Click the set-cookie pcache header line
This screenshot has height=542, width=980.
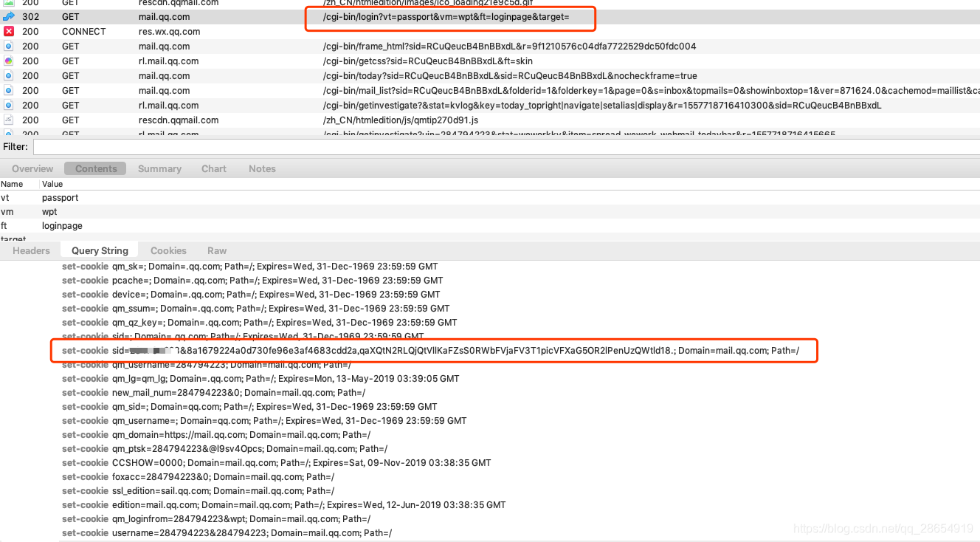coord(252,281)
